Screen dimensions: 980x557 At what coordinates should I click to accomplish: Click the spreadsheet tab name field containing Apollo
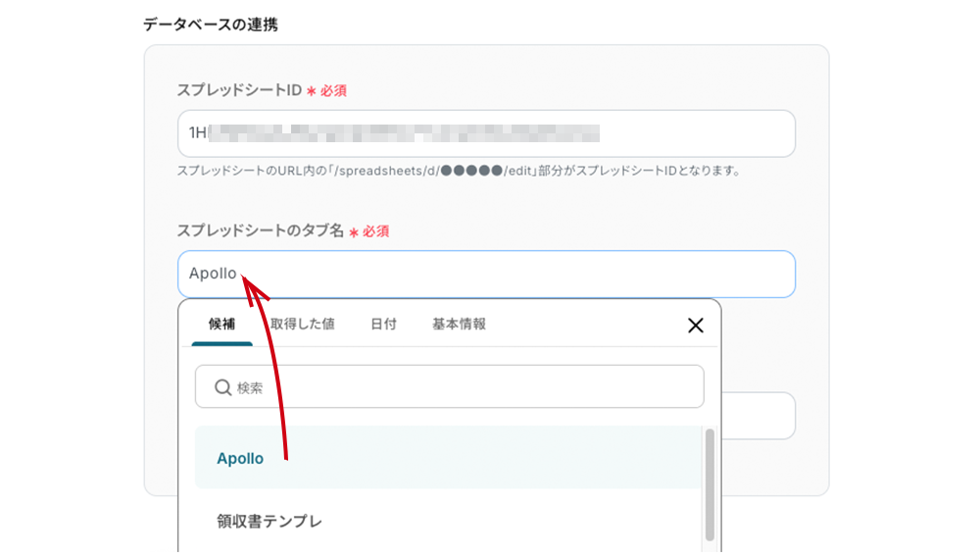(x=486, y=274)
